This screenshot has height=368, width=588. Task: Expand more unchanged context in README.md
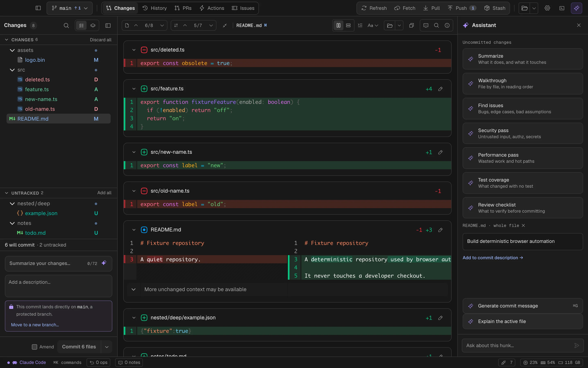[133, 289]
